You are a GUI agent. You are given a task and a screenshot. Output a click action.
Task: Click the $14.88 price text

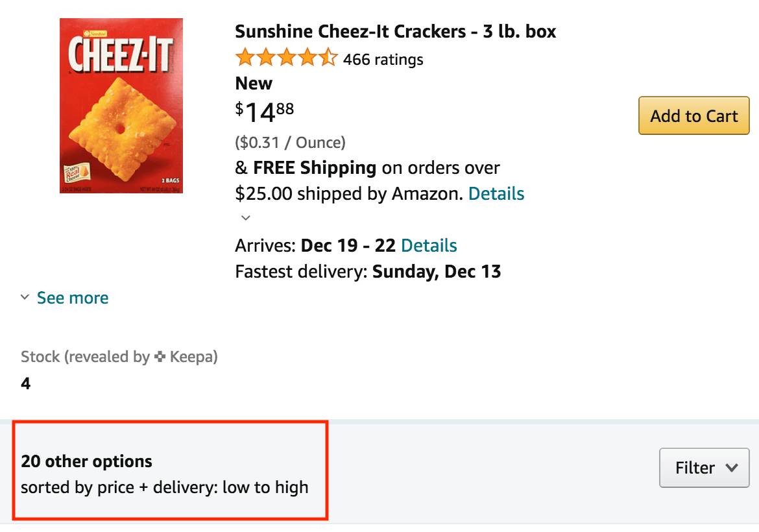(x=263, y=111)
